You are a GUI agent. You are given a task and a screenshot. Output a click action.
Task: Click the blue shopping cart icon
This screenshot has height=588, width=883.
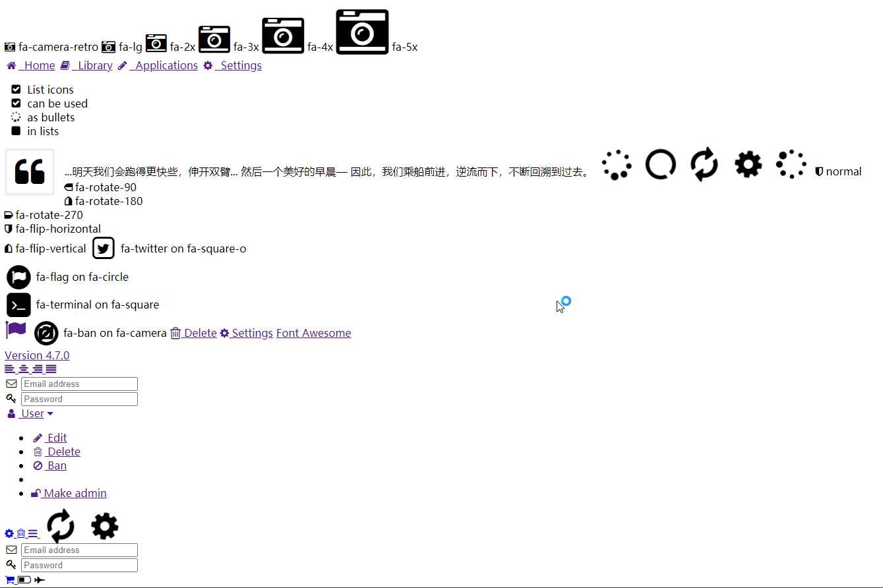[x=9, y=579]
